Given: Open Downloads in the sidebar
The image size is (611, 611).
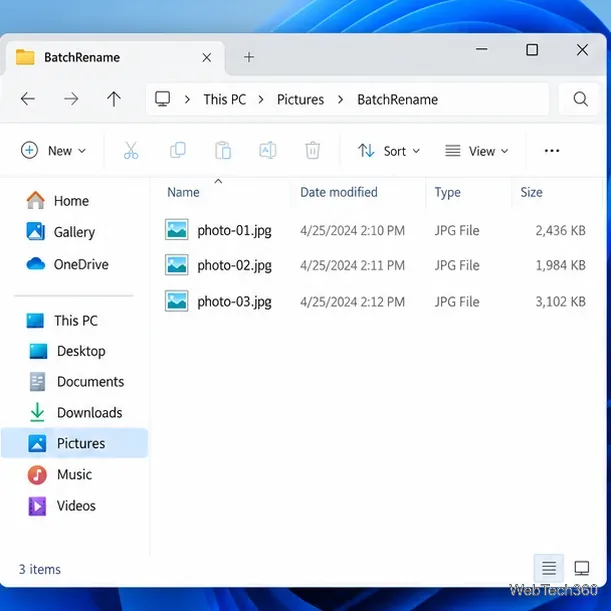Looking at the screenshot, I should coord(76,412).
